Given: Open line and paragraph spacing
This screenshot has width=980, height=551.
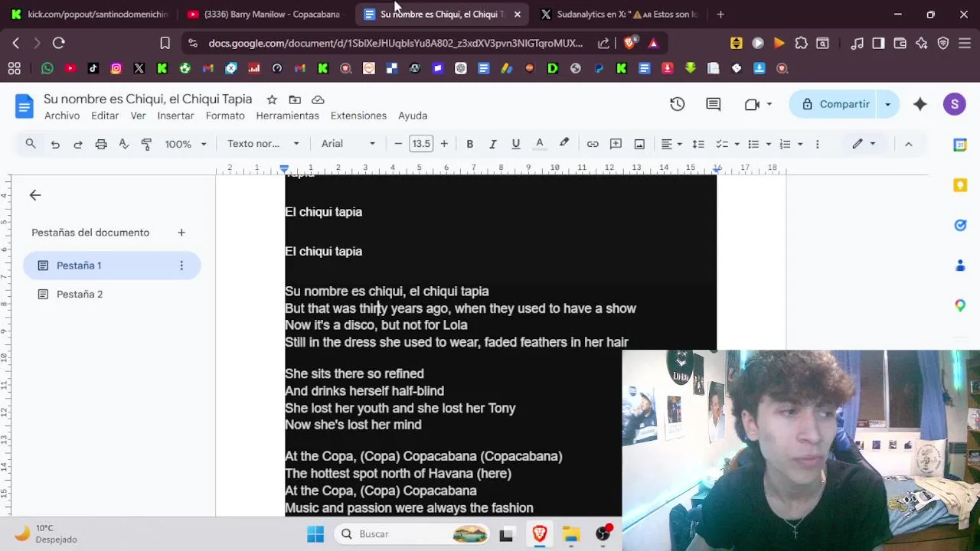Looking at the screenshot, I should 698,144.
